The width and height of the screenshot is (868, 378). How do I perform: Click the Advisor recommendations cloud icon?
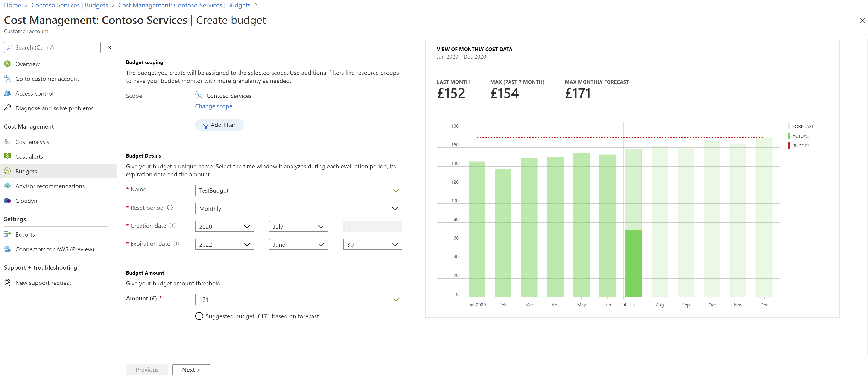[x=7, y=186]
